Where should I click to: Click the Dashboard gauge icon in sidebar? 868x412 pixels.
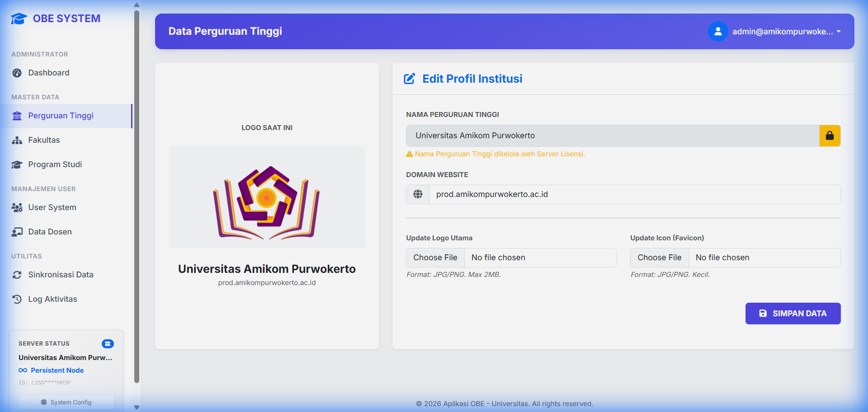click(17, 73)
